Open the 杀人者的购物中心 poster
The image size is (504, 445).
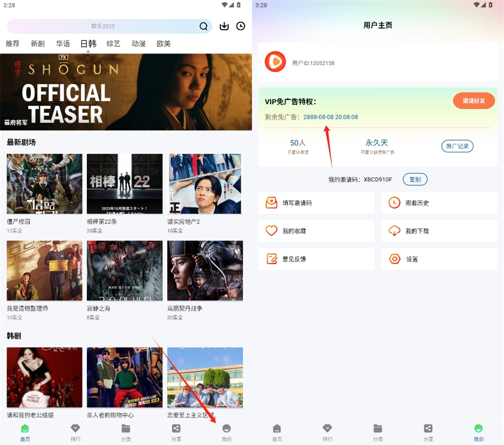coord(125,377)
